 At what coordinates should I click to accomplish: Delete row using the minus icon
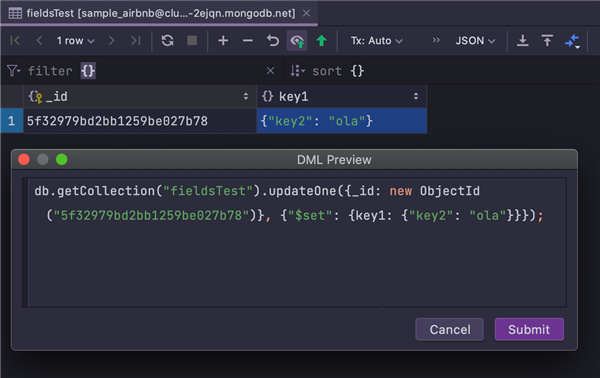coord(248,41)
